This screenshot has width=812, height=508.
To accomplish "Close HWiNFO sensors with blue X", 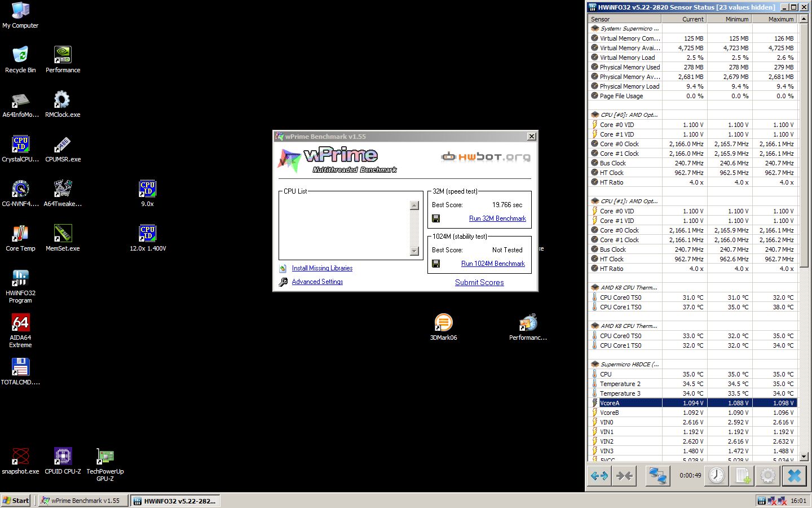I will tap(794, 476).
